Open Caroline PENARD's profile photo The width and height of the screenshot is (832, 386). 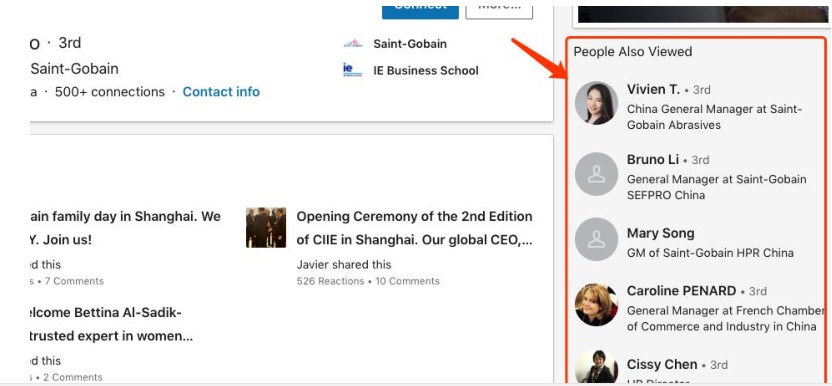coord(596,304)
